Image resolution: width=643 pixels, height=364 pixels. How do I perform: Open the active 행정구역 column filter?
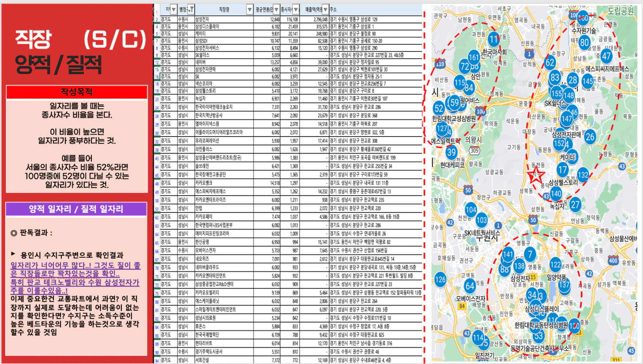pyautogui.click(x=191, y=9)
